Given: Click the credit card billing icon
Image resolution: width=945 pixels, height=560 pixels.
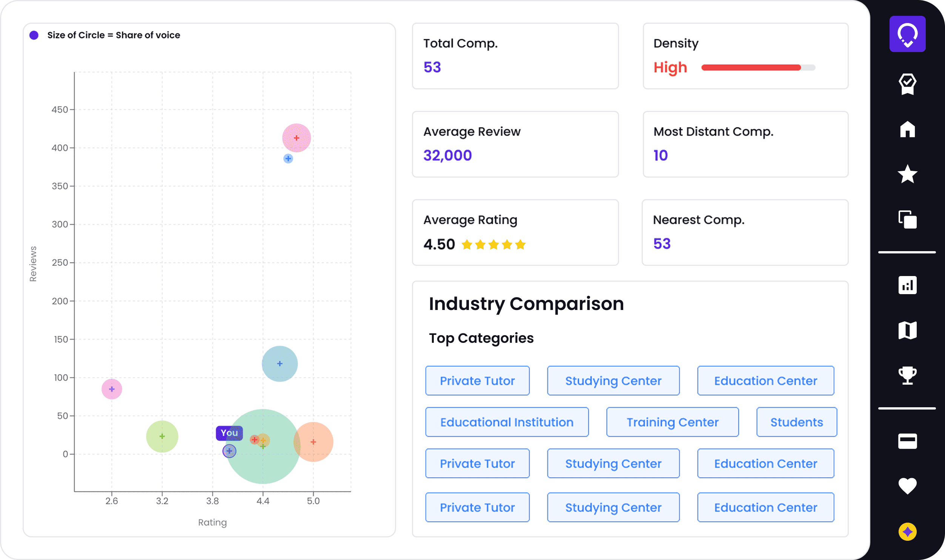Looking at the screenshot, I should [x=907, y=441].
